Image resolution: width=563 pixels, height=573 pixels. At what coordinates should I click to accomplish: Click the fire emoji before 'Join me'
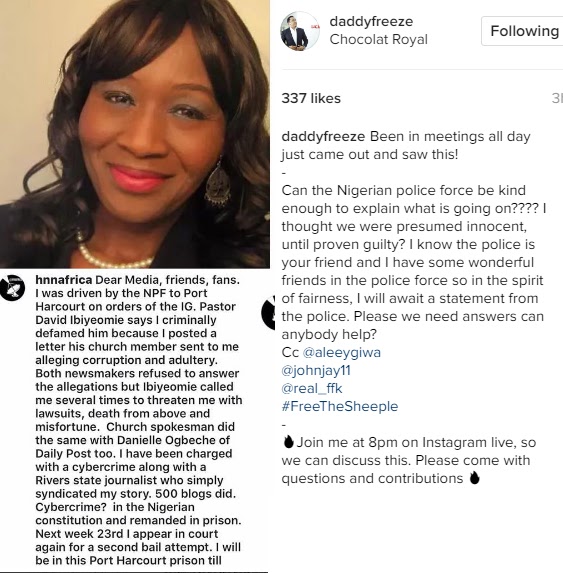[x=288, y=442]
